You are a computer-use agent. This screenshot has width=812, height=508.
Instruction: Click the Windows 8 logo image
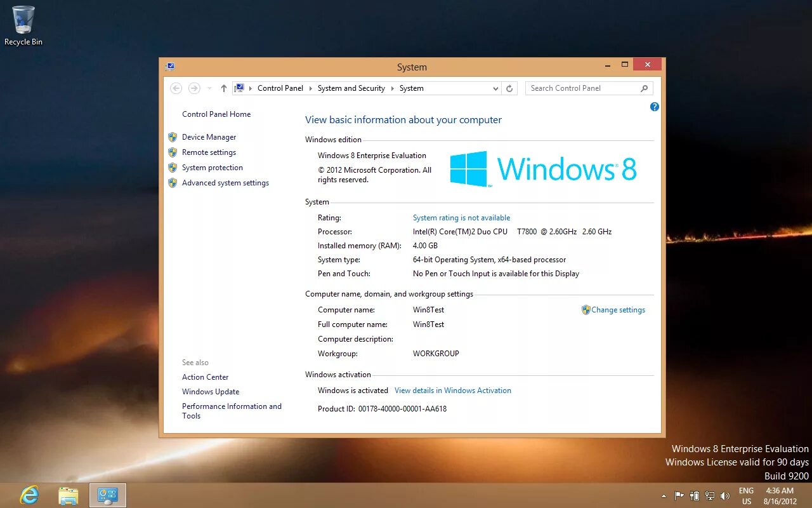[x=543, y=169]
